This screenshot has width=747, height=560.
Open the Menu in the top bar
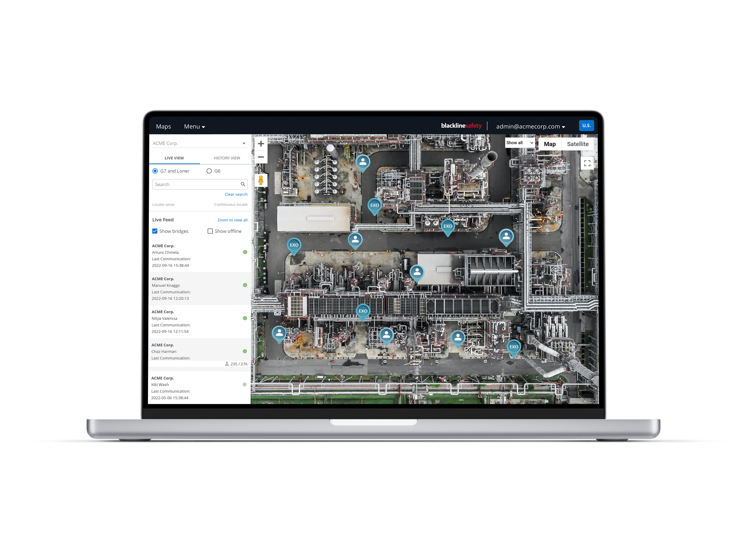(x=194, y=126)
